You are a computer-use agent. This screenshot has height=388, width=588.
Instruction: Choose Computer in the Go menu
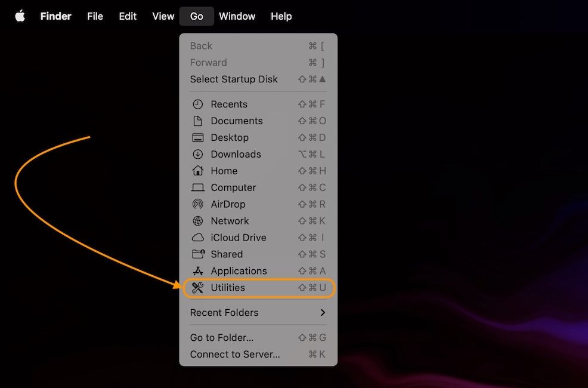[233, 187]
